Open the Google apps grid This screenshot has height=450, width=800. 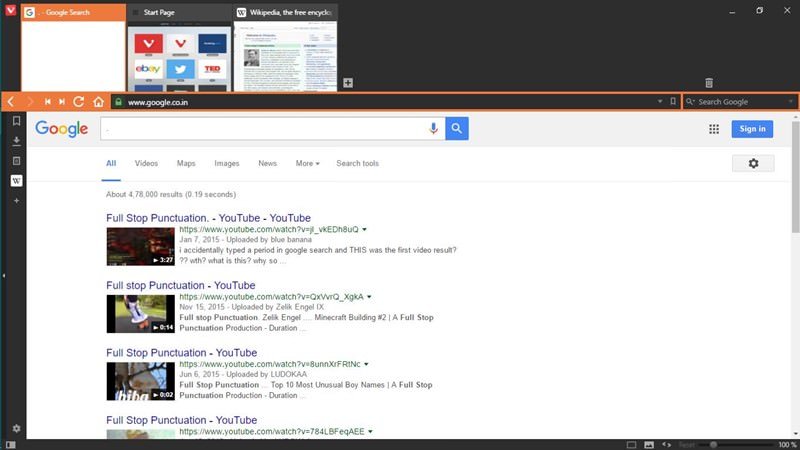pos(714,129)
